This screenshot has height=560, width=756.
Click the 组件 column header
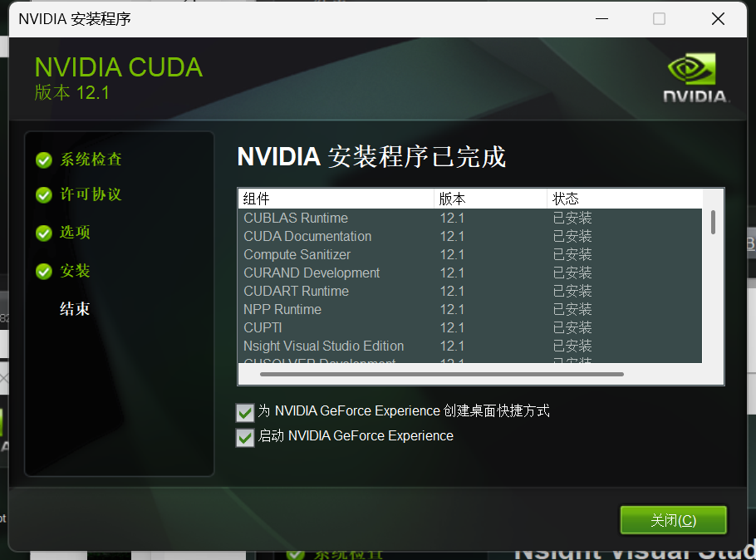tap(336, 199)
